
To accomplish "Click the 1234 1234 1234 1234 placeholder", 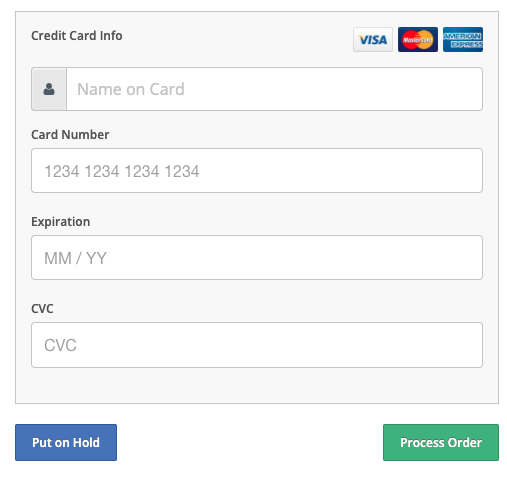I will (x=122, y=171).
